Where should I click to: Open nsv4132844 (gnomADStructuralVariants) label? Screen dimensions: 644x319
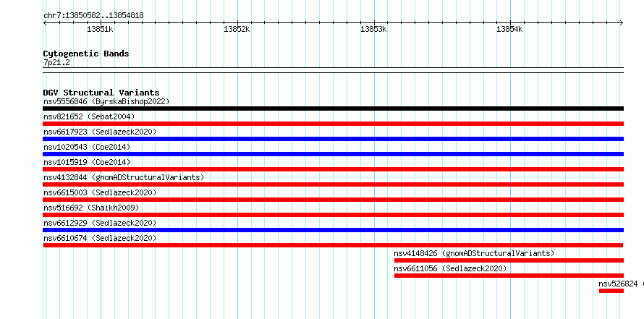coord(124,177)
